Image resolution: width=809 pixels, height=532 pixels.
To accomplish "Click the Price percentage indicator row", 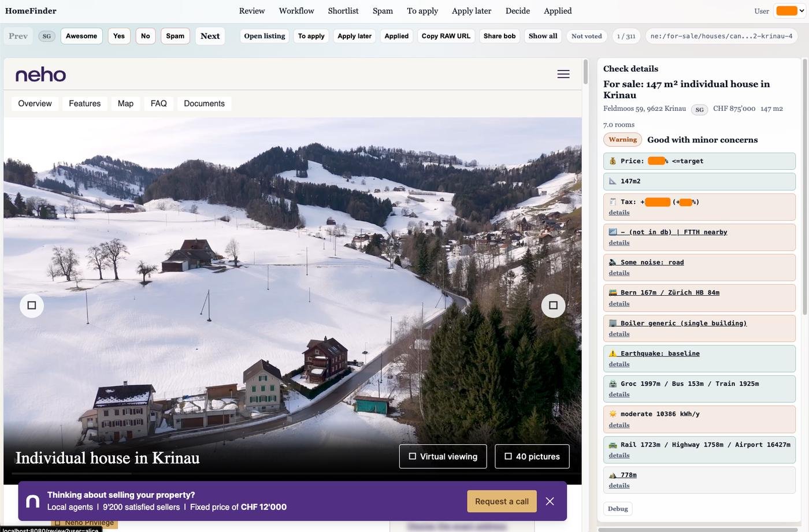I will point(699,161).
